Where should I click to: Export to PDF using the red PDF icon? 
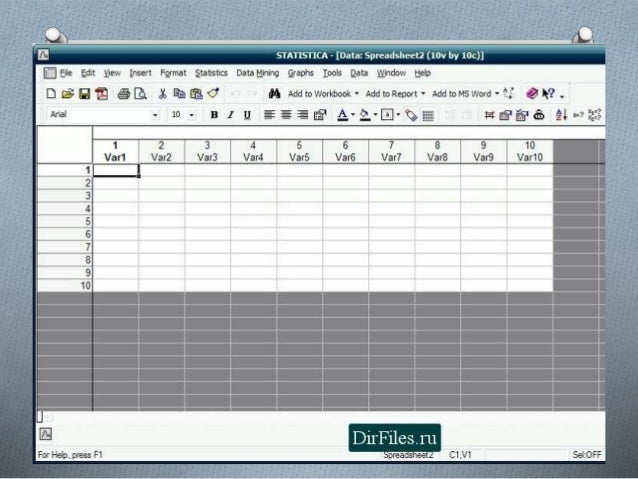pos(102,94)
